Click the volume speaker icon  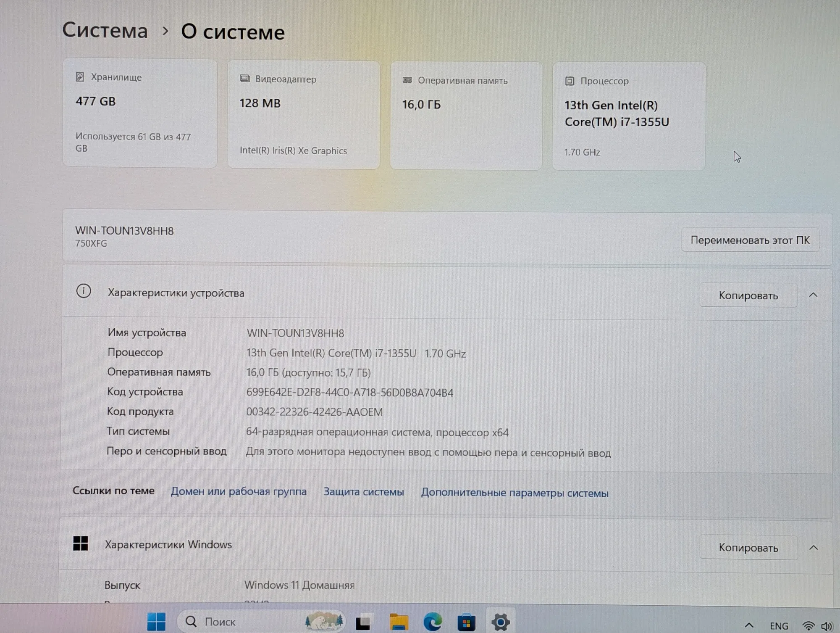827,627
